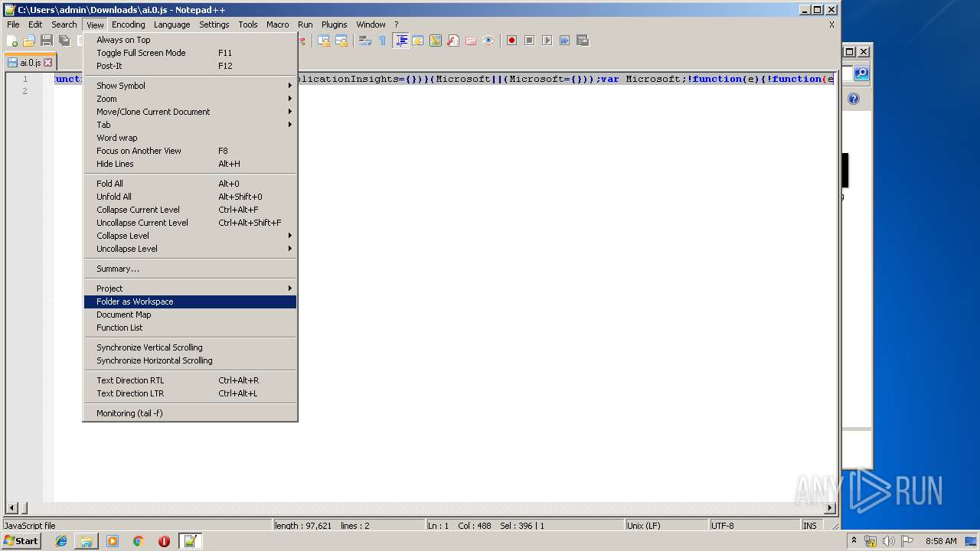Expand the Uncollapse Level submenu
This screenshot has width=980, height=551.
coord(190,249)
